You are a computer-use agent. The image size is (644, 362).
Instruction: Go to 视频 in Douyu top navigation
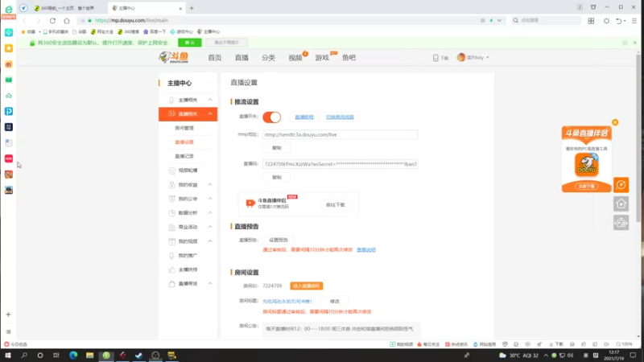click(x=295, y=58)
